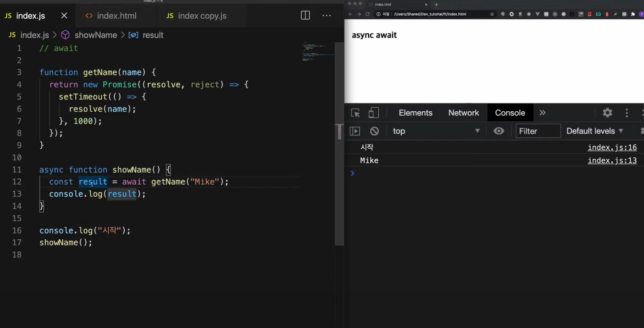Open the Elements DevTools tab
The image size is (644, 328).
[x=416, y=113]
